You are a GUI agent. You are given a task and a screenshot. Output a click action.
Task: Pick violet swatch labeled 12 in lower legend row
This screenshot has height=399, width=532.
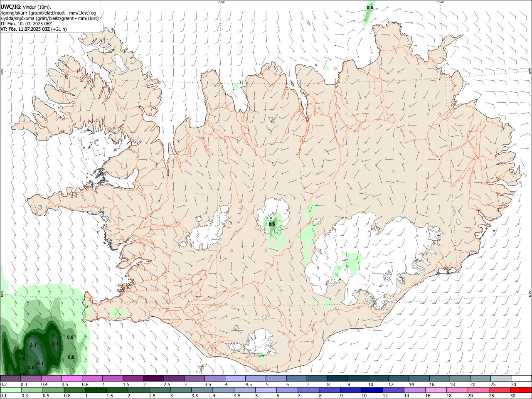[x=393, y=390]
